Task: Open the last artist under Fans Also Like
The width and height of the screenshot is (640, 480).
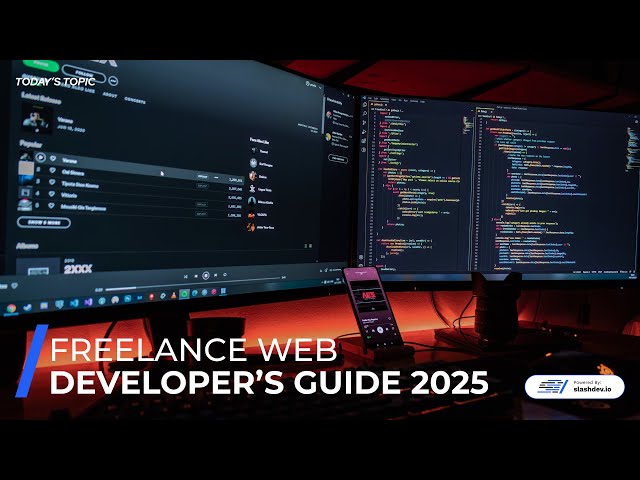Action: point(260,227)
